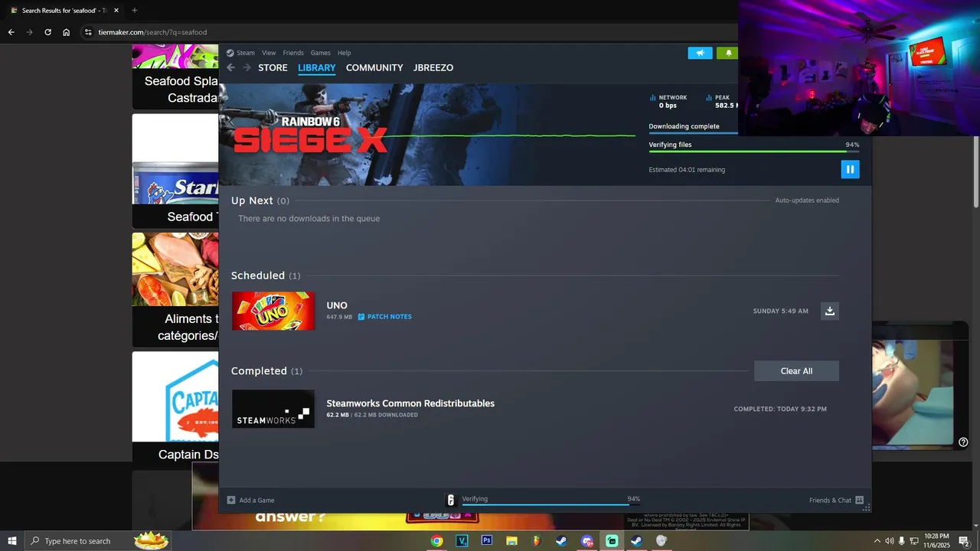Screen dimensions: 980x551
Task: Open the Help menu
Action: pos(345,53)
